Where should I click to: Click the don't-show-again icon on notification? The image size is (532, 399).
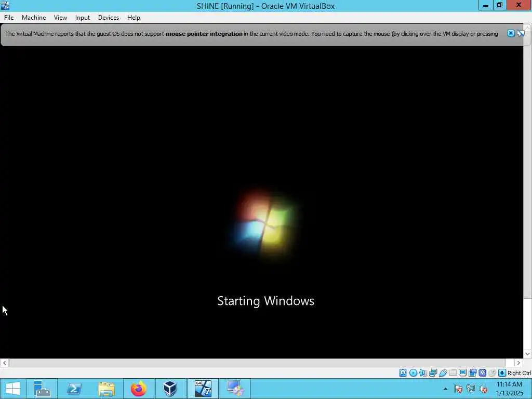click(x=521, y=33)
